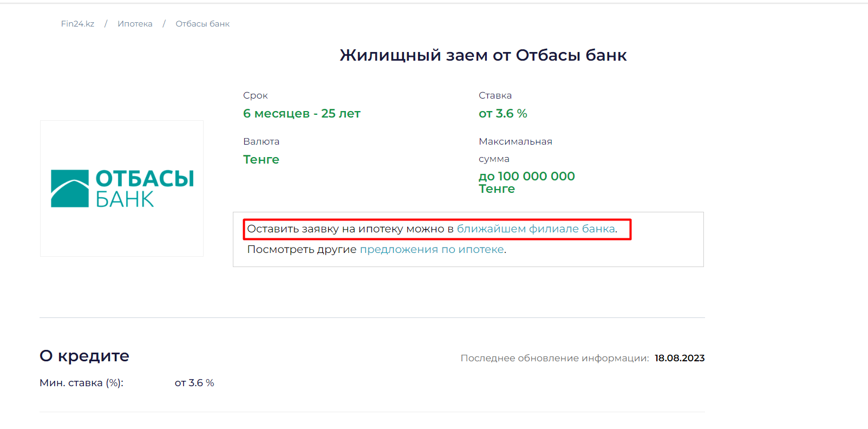Select the term value 6 месяцев - 25 лет
The image size is (868, 429).
[302, 113]
